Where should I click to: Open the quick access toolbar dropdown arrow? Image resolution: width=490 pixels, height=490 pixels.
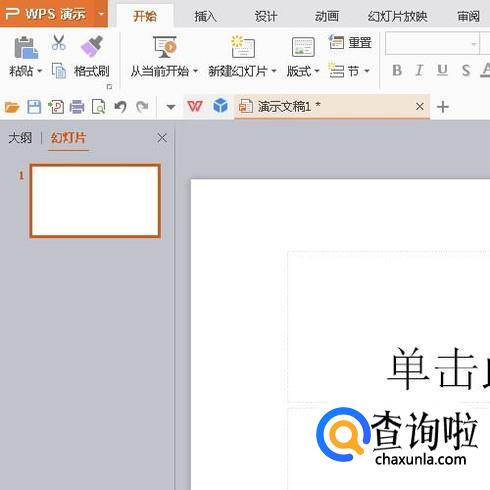tap(171, 107)
